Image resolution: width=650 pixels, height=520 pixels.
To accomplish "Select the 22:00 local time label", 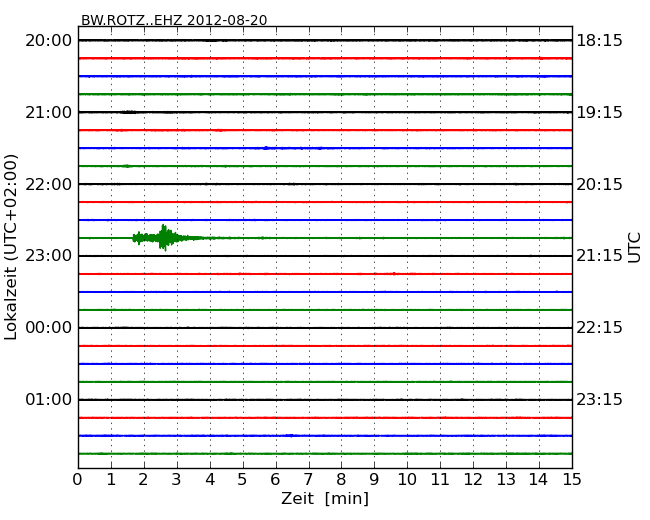I will (49, 184).
